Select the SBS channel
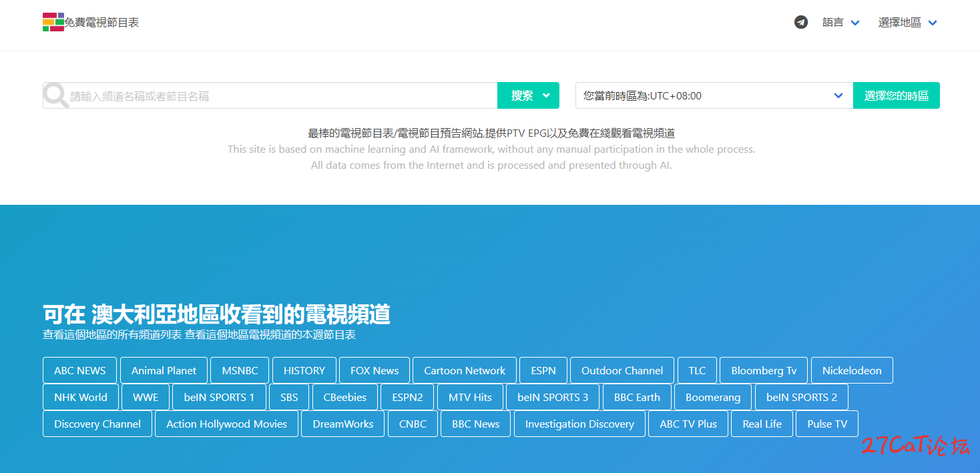The width and height of the screenshot is (980, 473). (x=289, y=397)
